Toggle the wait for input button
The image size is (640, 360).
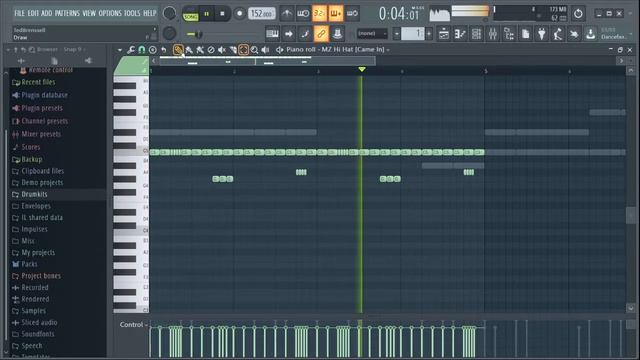303,13
